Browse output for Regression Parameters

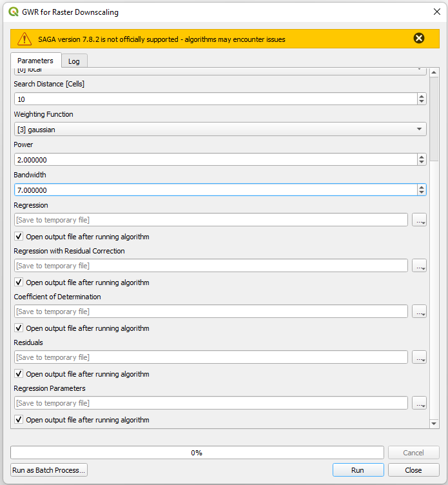pyautogui.click(x=419, y=403)
